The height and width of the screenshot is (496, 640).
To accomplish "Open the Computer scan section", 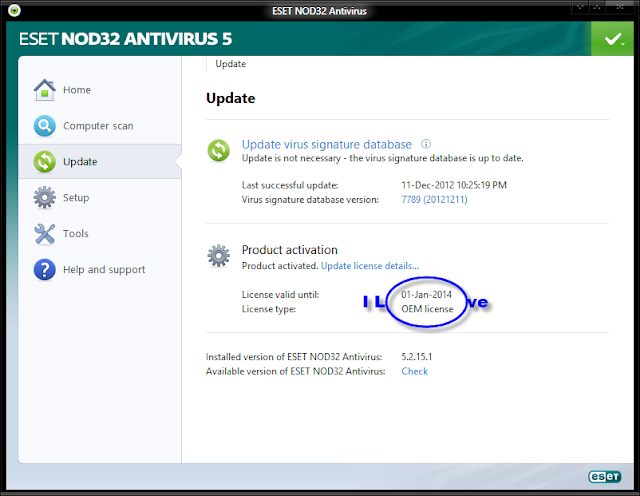I will pyautogui.click(x=100, y=126).
